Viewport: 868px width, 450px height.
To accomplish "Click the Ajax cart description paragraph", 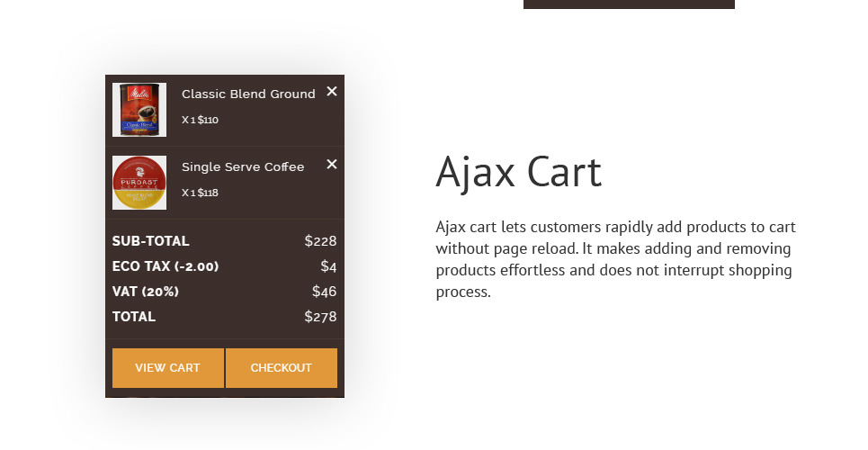I will tap(615, 259).
